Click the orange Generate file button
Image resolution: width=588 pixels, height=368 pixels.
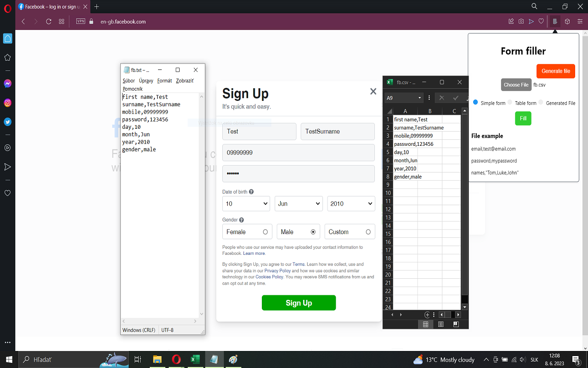(x=556, y=71)
